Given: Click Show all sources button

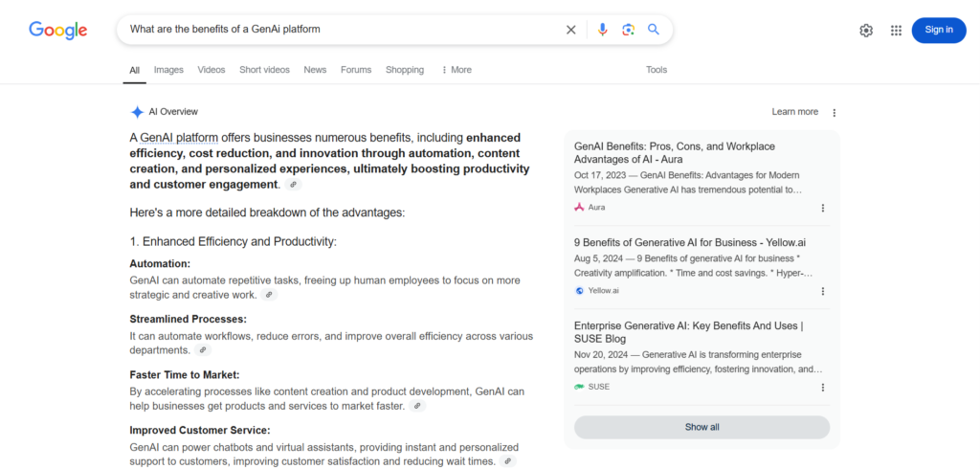Looking at the screenshot, I should [702, 427].
